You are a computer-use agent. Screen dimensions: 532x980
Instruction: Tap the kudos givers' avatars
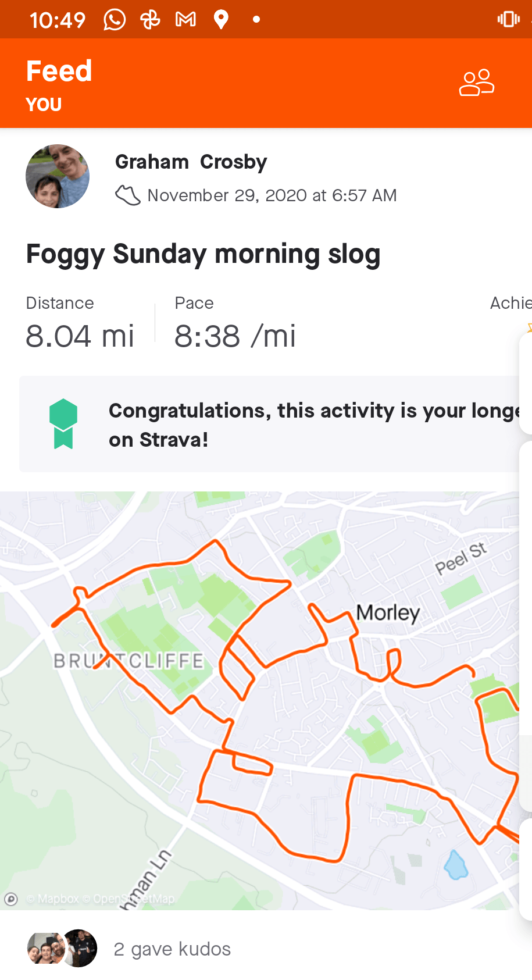[x=62, y=949]
